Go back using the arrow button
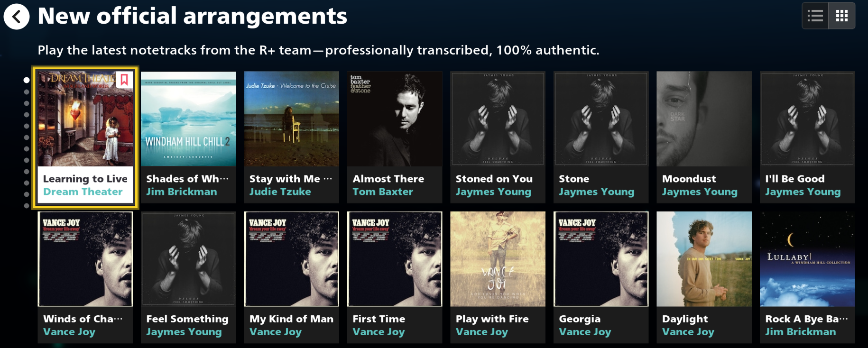 pyautogui.click(x=17, y=17)
